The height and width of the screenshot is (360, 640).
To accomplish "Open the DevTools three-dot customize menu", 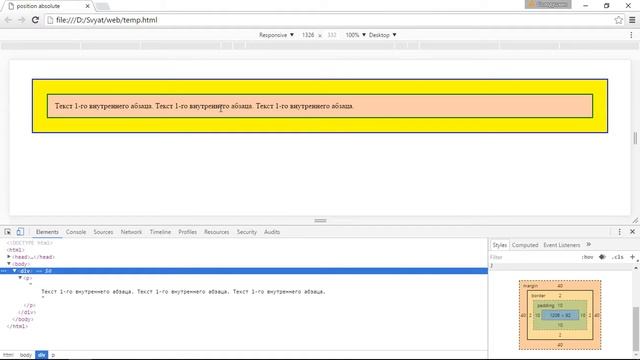I will 619,232.
